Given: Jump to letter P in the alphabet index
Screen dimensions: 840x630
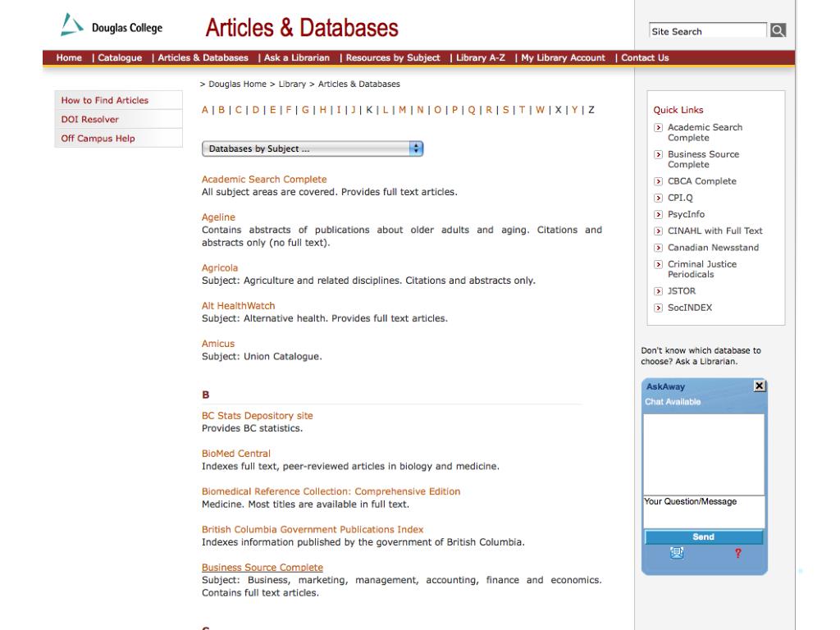Looking at the screenshot, I should click(x=454, y=110).
